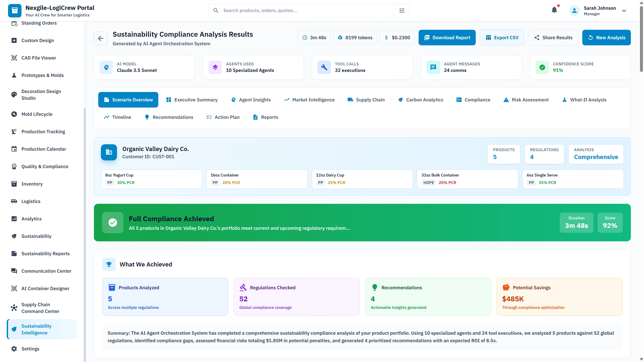Select the Production Tracking sidebar icon
Image resolution: width=644 pixels, height=362 pixels.
(x=14, y=131)
